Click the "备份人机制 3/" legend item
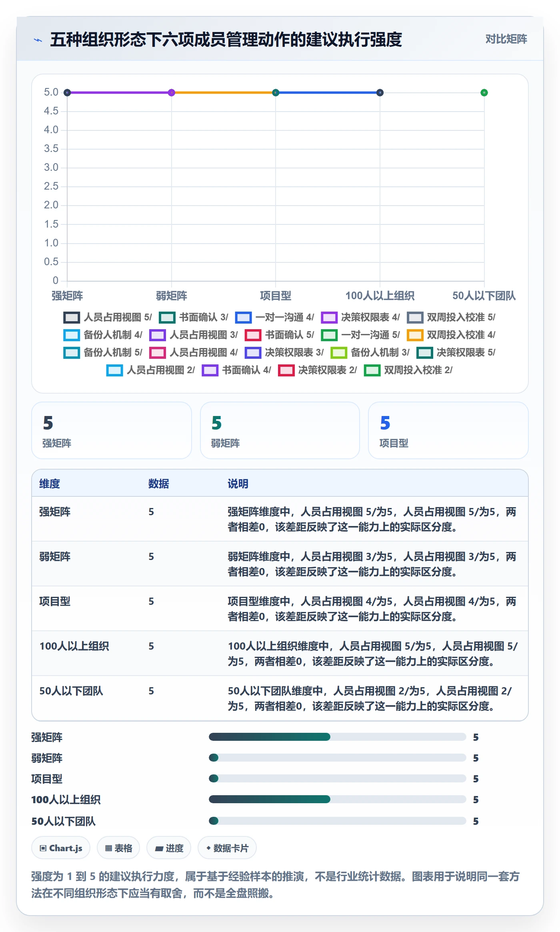Image resolution: width=560 pixels, height=932 pixels. coord(370,353)
